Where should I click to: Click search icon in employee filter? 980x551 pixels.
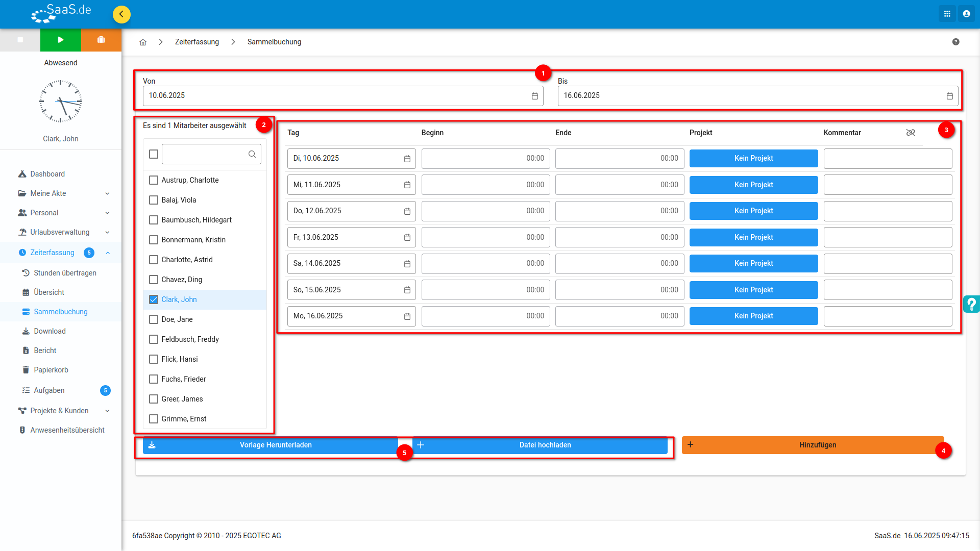252,154
